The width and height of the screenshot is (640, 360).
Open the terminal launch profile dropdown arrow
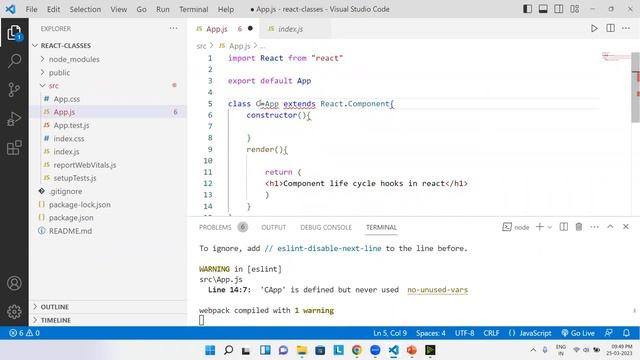point(550,227)
